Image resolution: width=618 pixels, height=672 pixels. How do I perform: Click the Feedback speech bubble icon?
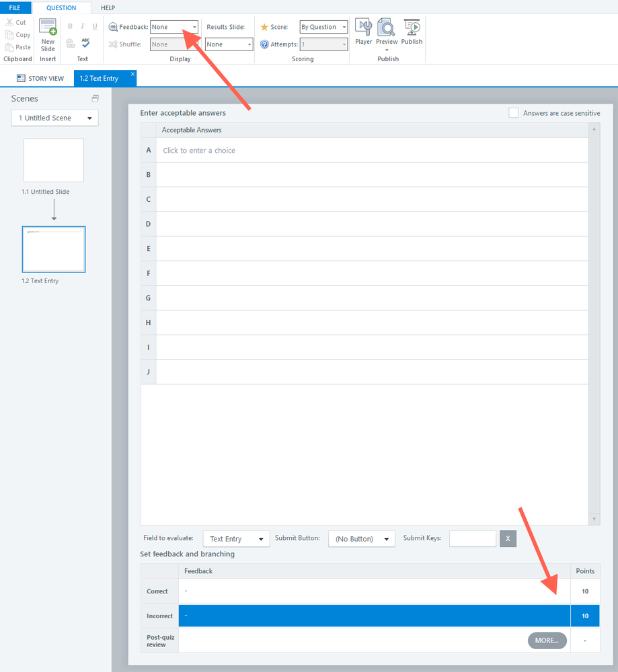(113, 27)
